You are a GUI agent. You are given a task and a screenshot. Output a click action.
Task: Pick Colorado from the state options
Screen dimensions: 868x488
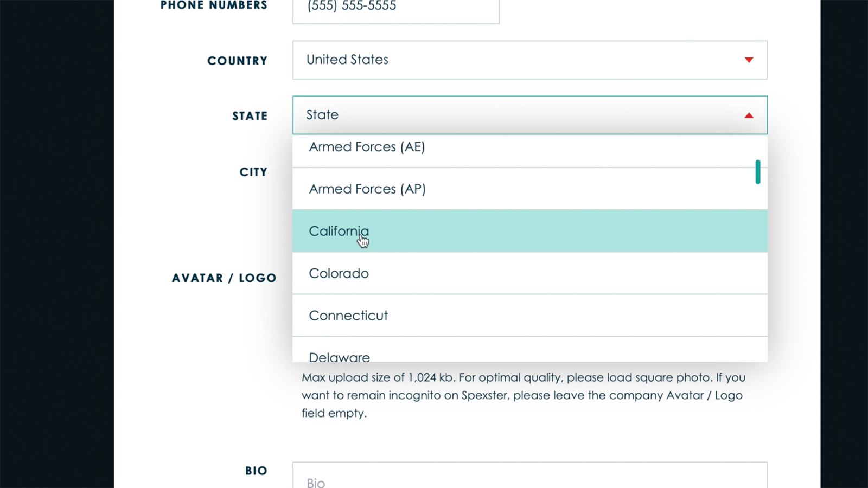click(339, 273)
